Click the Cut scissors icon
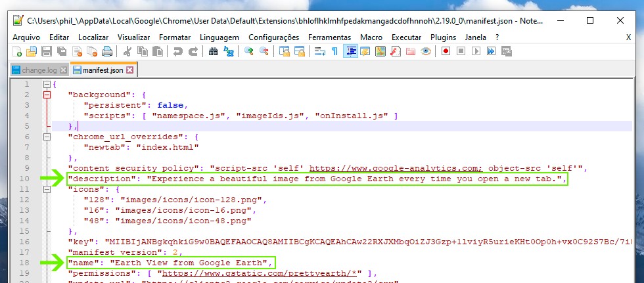644x283 pixels. tap(127, 51)
